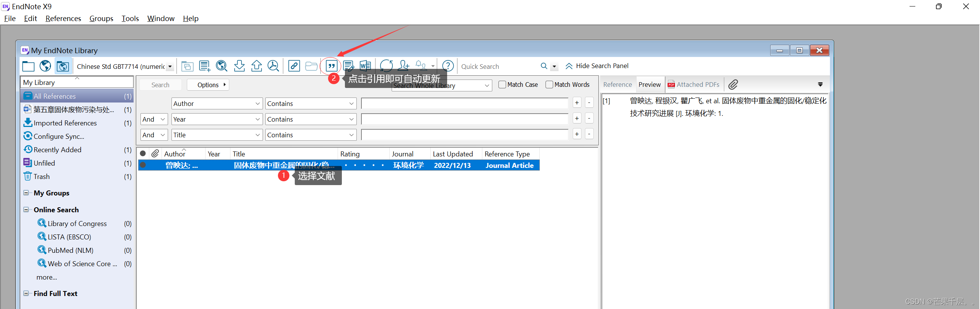
Task: Open the Window menu
Action: [161, 18]
